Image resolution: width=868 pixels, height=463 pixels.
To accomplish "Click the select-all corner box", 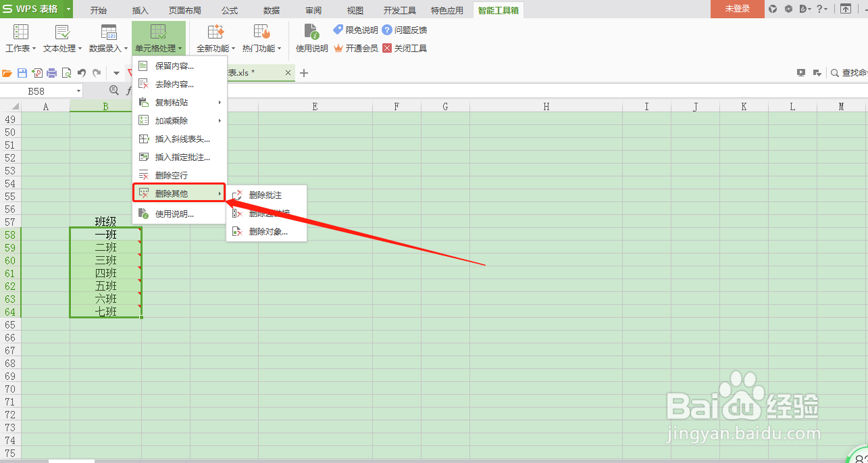I will (10, 106).
